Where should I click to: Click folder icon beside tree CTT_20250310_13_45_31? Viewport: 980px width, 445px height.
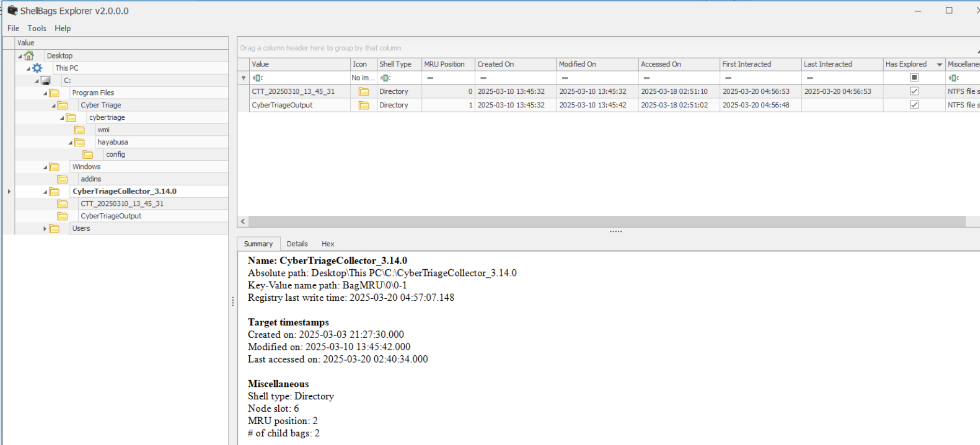(63, 204)
